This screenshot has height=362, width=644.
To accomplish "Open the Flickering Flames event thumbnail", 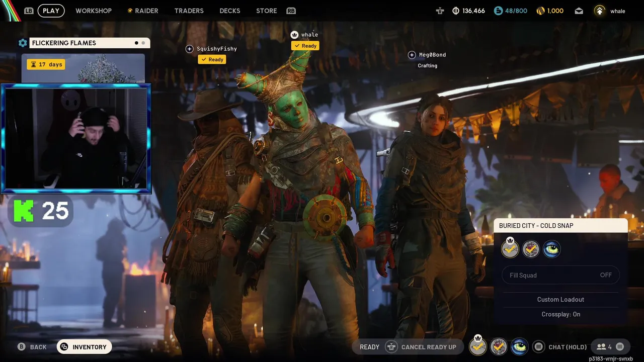I will click(x=83, y=68).
